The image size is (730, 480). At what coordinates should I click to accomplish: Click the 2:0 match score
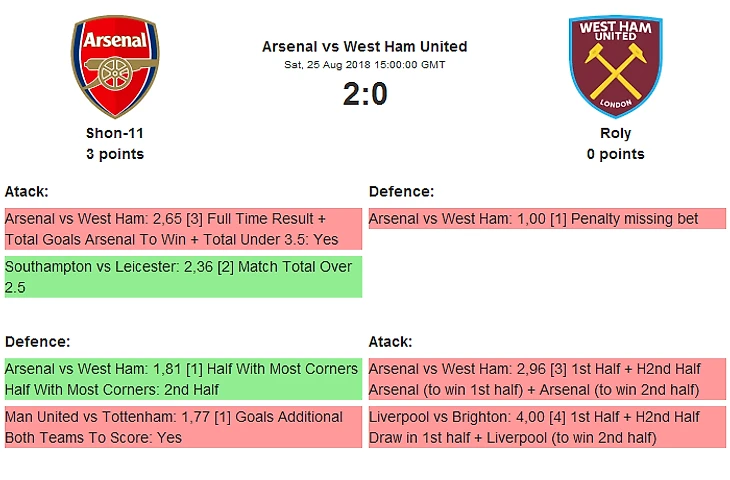(x=364, y=94)
